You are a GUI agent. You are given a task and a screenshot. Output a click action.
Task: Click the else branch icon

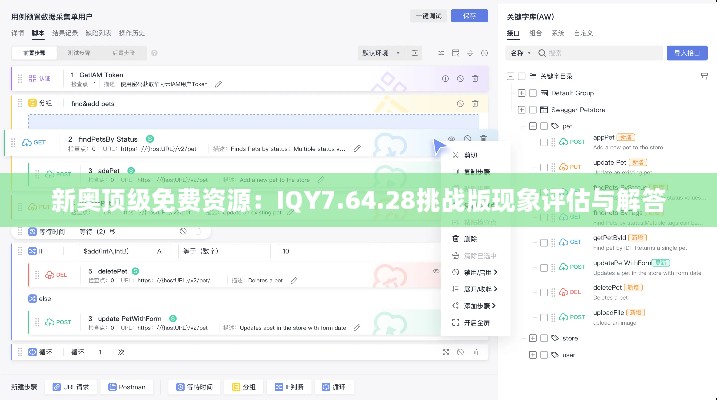pyautogui.click(x=32, y=299)
